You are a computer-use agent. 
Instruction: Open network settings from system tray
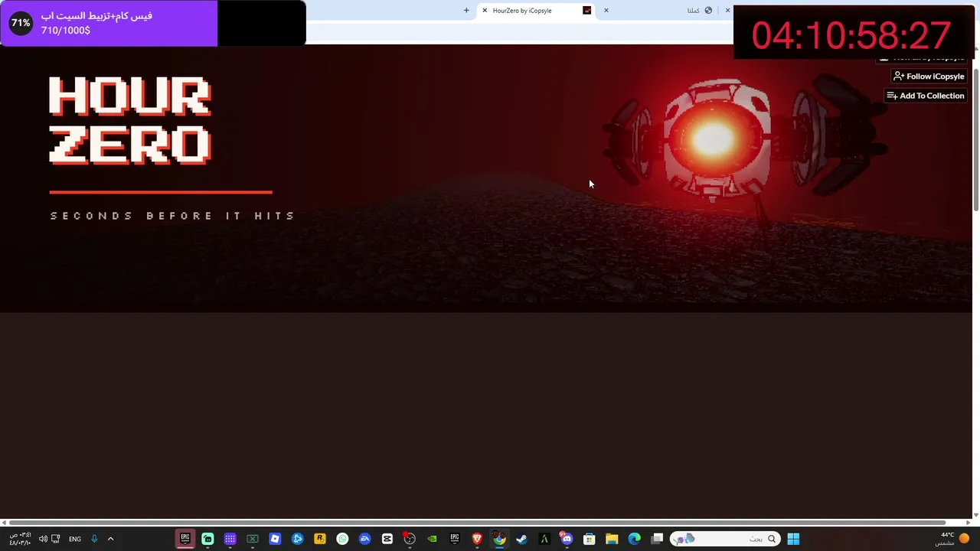click(x=56, y=539)
